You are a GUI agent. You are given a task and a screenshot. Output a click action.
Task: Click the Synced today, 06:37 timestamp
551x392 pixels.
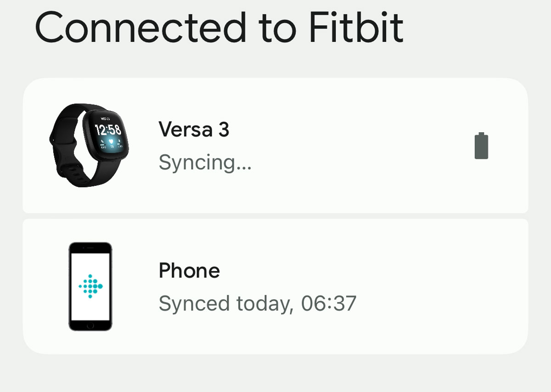pos(258,303)
